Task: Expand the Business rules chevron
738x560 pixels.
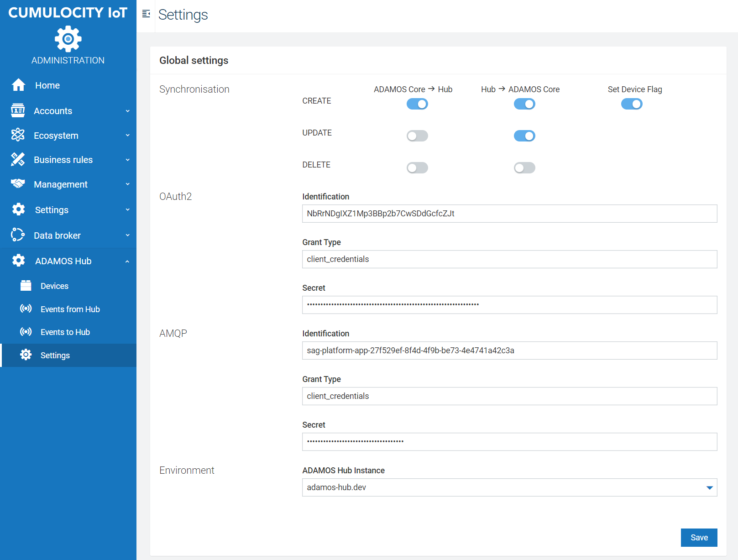Action: [128, 160]
